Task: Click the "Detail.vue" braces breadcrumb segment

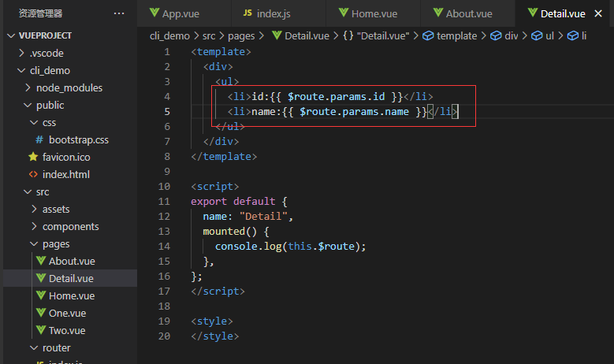Action: pyautogui.click(x=376, y=36)
